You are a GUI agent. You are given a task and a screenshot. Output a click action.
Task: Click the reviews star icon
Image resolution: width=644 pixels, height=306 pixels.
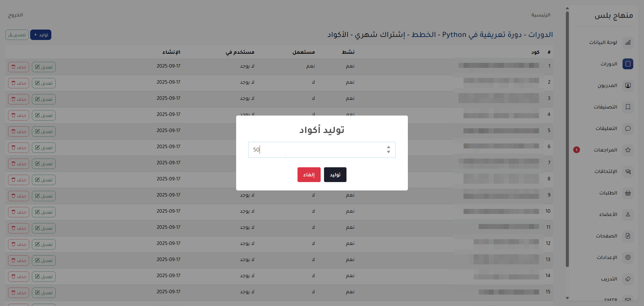click(x=628, y=150)
